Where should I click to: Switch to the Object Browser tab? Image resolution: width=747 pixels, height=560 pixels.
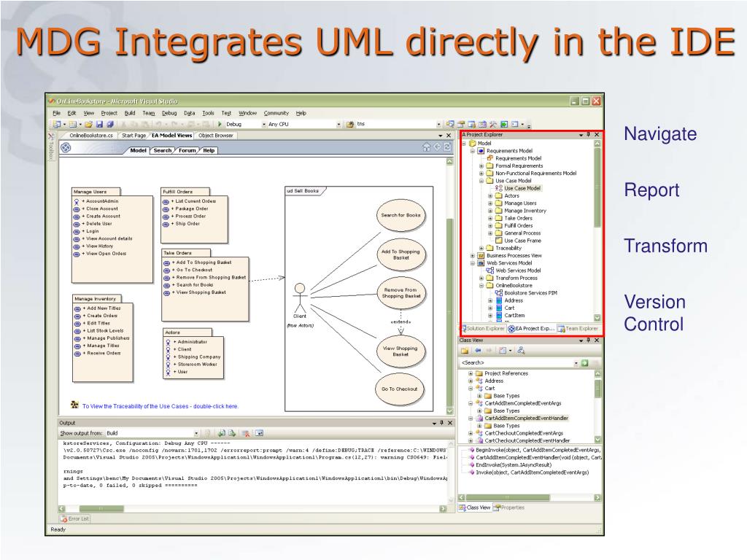[x=216, y=136]
